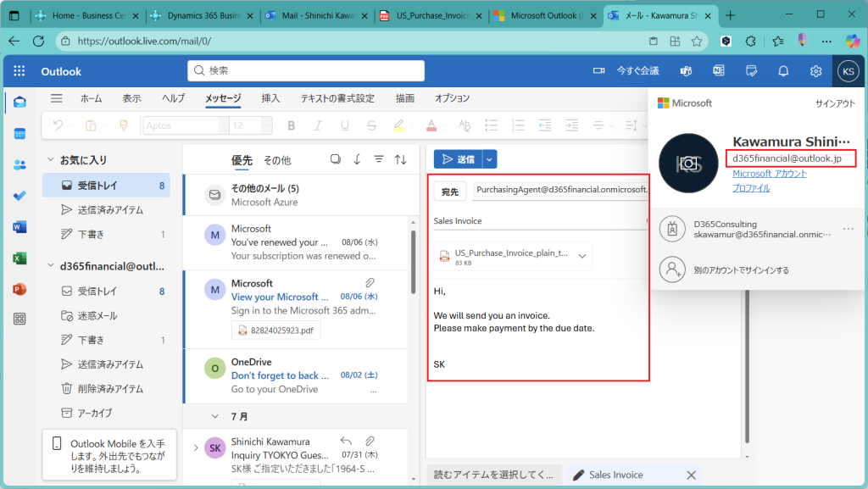Open 迷惑メール junk folder
Image resolution: width=868 pixels, height=489 pixels.
pos(97,315)
